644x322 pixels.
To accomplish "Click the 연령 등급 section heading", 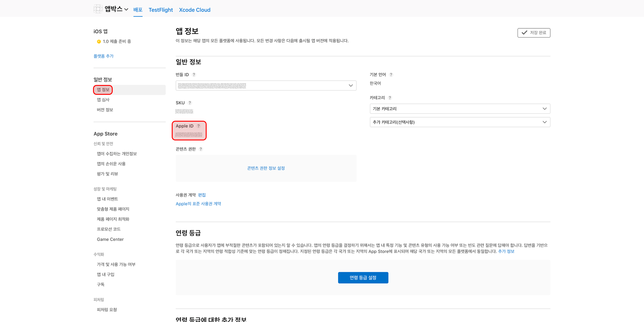I will (x=188, y=233).
